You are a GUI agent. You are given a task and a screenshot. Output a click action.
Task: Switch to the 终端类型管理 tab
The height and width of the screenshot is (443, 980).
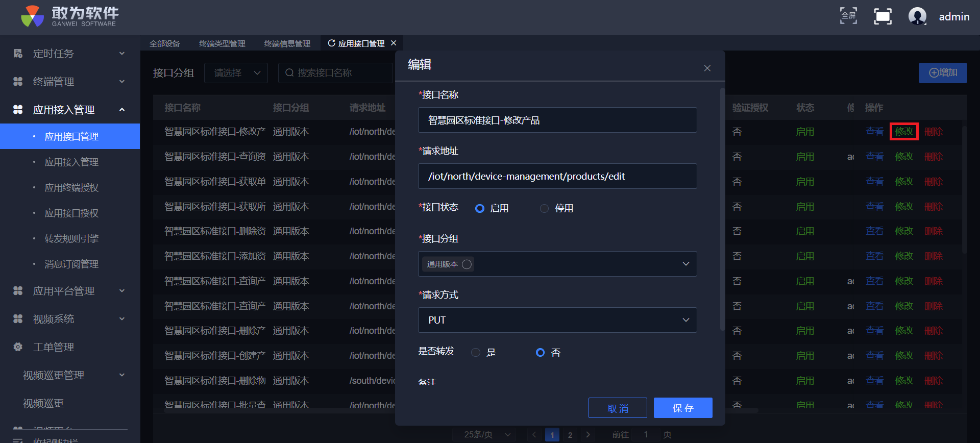(x=222, y=43)
